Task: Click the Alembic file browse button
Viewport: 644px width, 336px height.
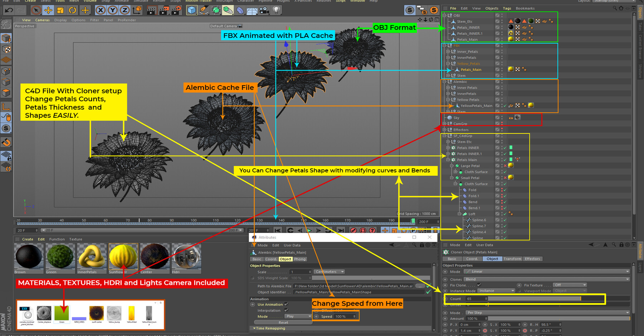Action: pos(419,286)
